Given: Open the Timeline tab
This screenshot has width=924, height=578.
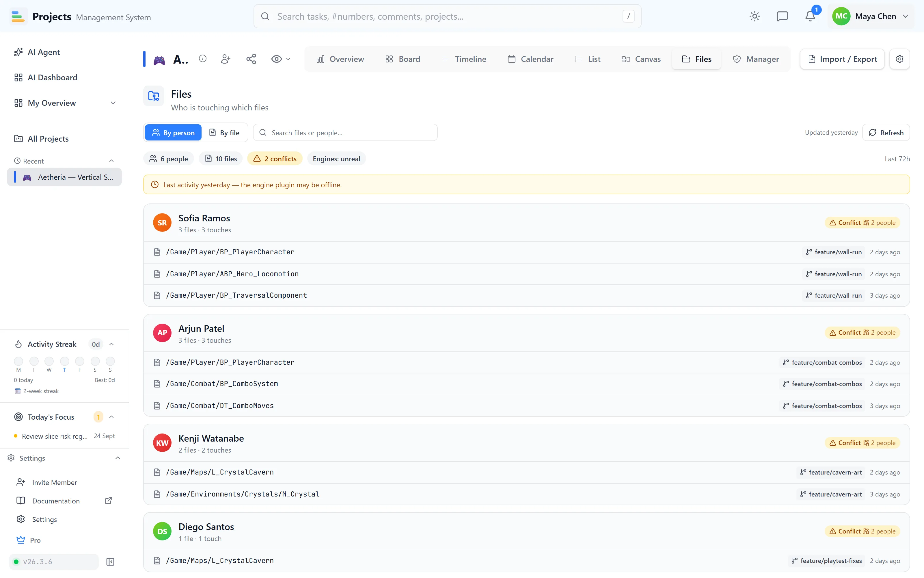Looking at the screenshot, I should coord(464,59).
